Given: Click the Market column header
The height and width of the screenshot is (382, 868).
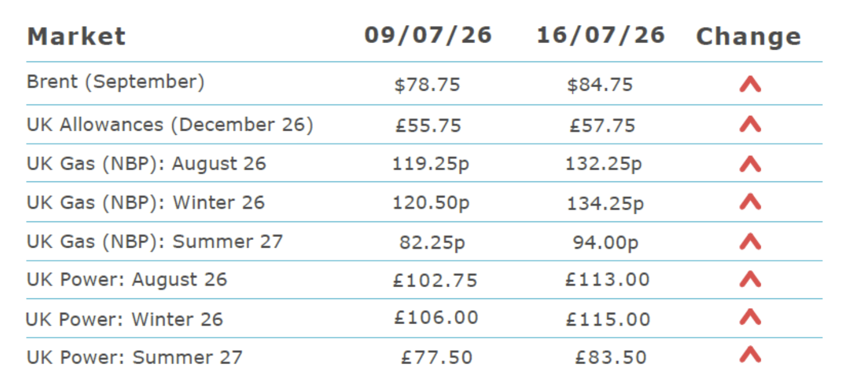Looking at the screenshot, I should (76, 36).
